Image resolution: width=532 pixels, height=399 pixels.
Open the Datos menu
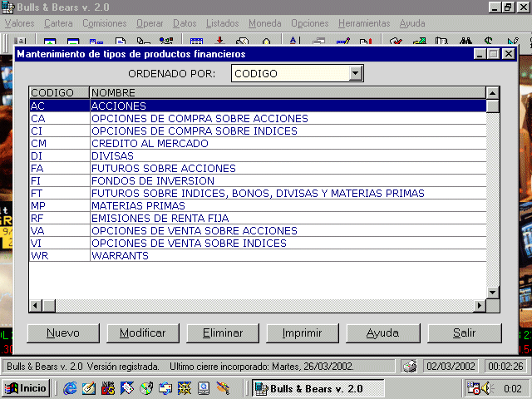185,23
